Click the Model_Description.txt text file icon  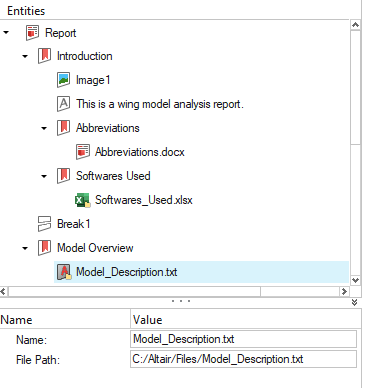(64, 272)
